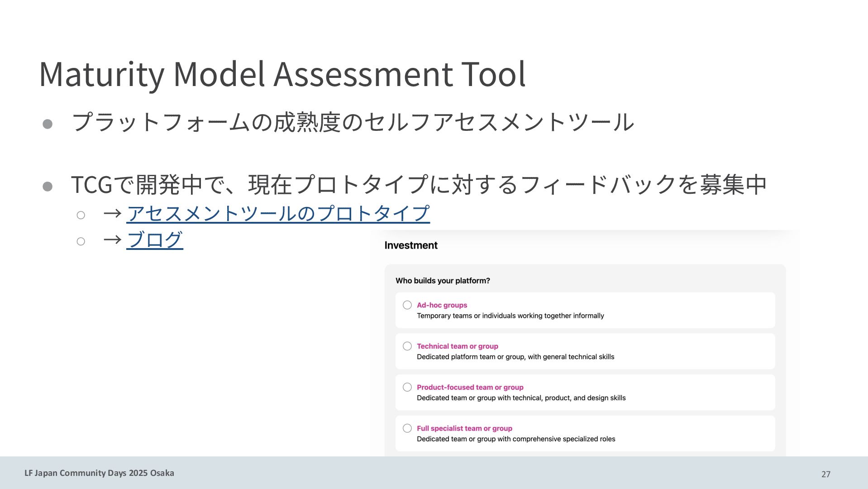Viewport: 868px width, 489px height.
Task: Click slide page number 27
Action: click(x=826, y=474)
